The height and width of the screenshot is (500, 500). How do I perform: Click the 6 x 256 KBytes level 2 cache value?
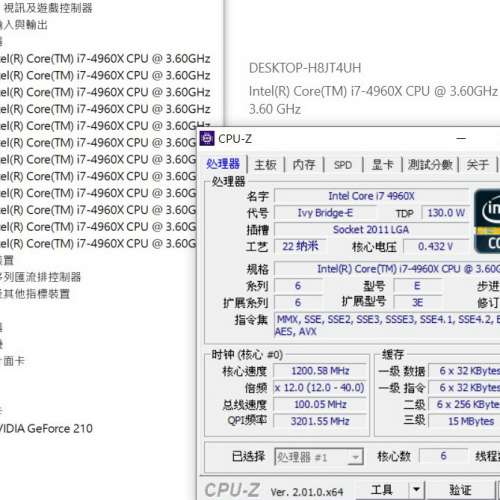(465, 404)
